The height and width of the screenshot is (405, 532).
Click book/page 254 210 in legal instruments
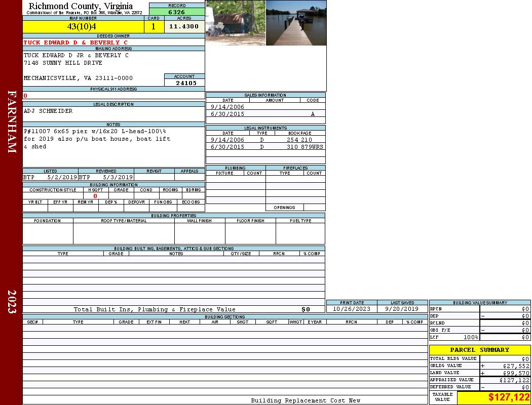pos(299,139)
